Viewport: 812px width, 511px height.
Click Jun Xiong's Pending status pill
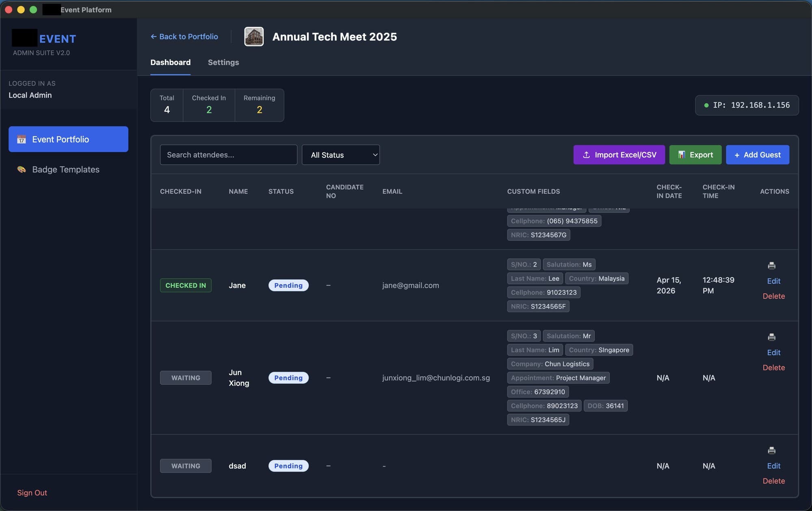(288, 378)
